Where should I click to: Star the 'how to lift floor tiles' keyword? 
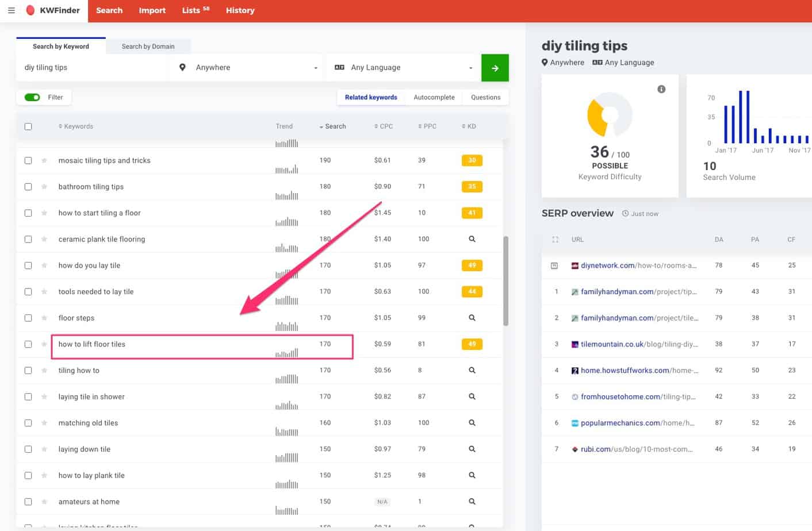[44, 344]
